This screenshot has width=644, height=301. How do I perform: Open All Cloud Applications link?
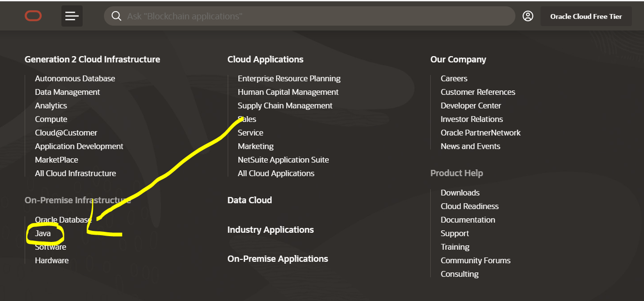point(276,173)
